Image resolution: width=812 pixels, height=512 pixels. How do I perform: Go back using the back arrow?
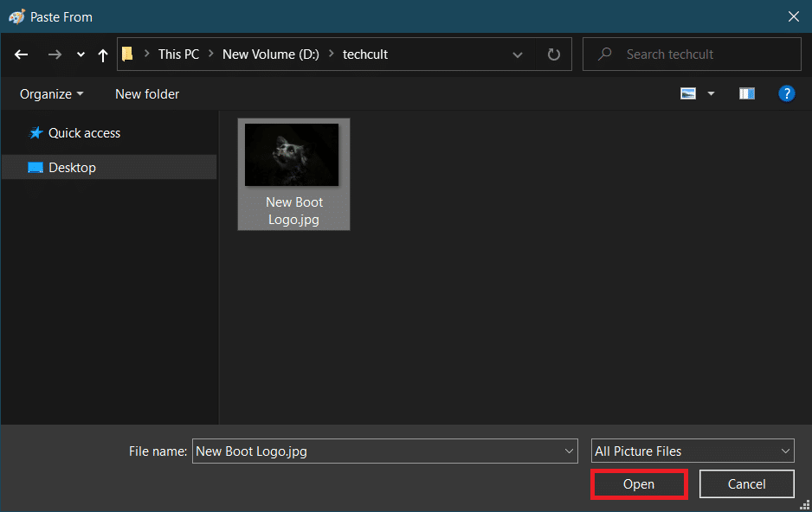click(22, 54)
